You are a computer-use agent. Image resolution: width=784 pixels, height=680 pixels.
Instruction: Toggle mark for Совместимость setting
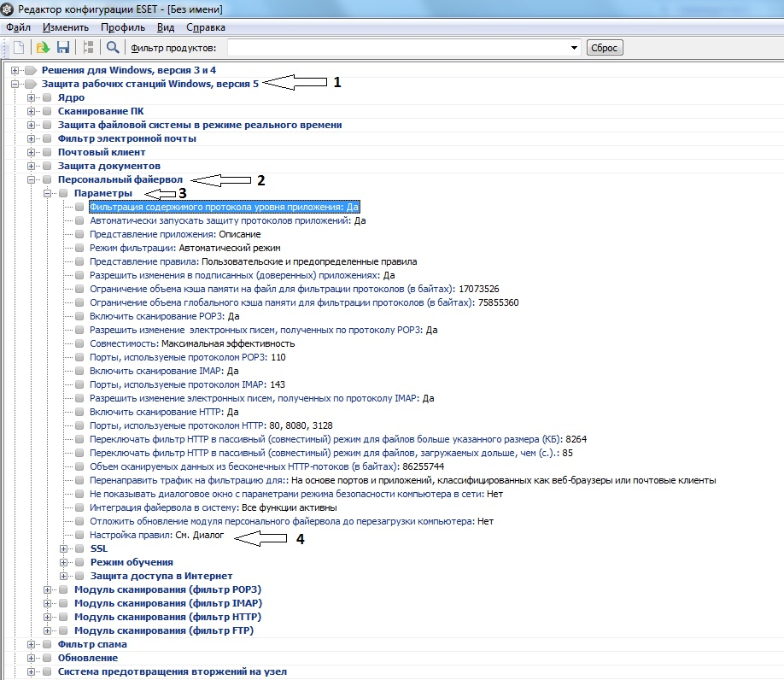79,343
